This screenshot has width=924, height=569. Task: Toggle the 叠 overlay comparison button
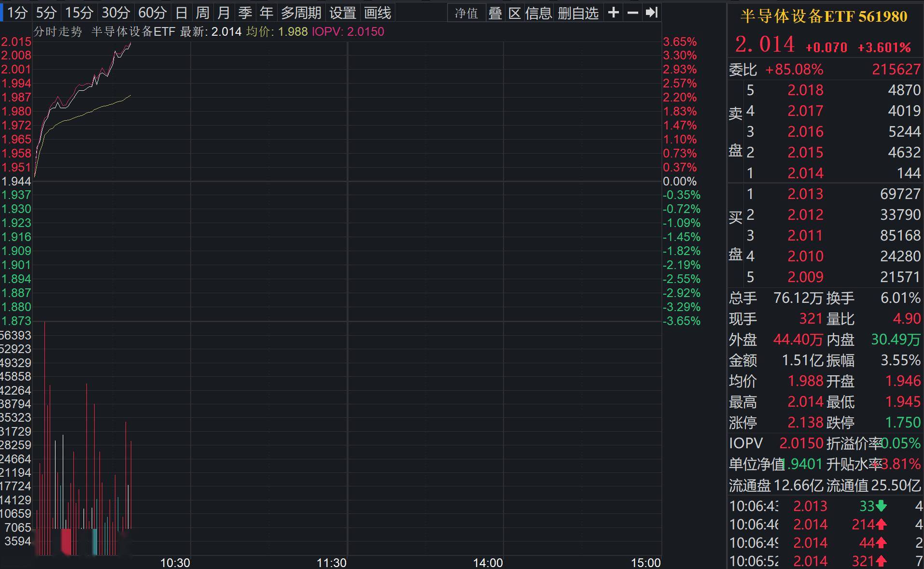(x=495, y=13)
